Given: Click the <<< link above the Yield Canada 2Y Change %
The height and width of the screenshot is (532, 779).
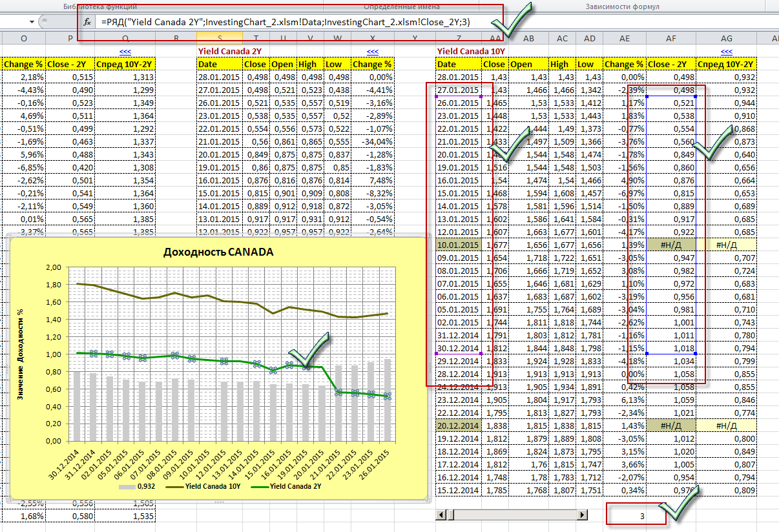Looking at the screenshot, I should click(372, 52).
